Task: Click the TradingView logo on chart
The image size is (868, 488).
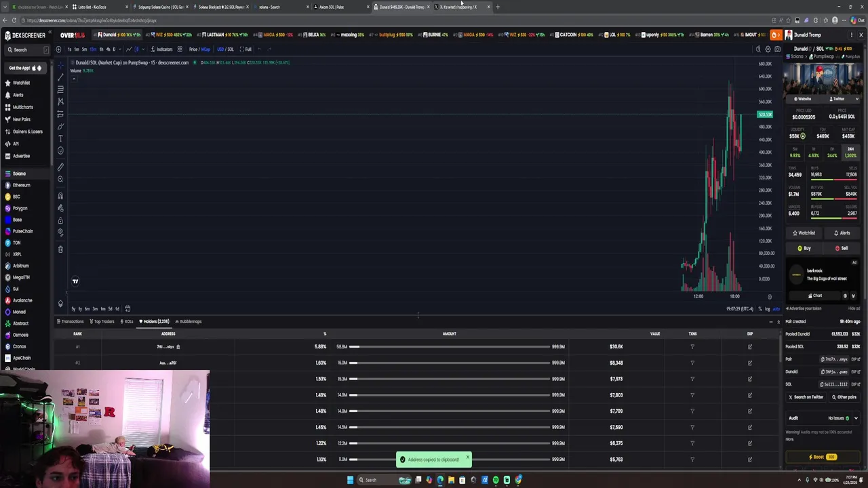Action: pos(75,281)
